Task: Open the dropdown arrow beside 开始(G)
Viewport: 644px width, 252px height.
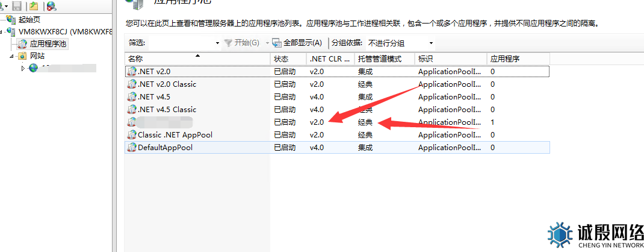Action: pos(267,43)
